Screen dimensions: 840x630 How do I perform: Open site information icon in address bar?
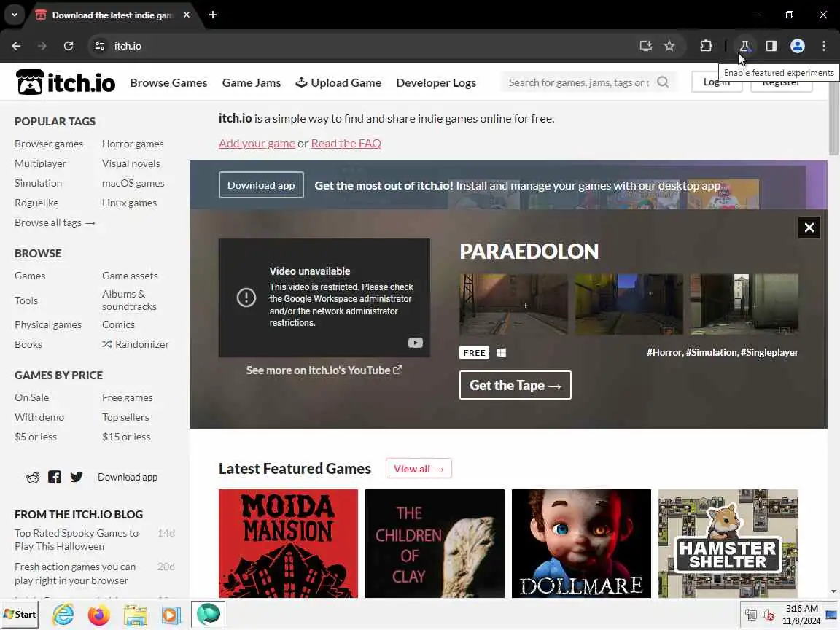[x=100, y=46]
